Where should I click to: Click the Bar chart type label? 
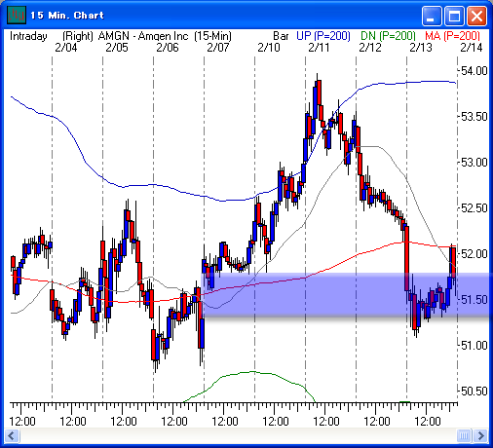click(x=281, y=36)
